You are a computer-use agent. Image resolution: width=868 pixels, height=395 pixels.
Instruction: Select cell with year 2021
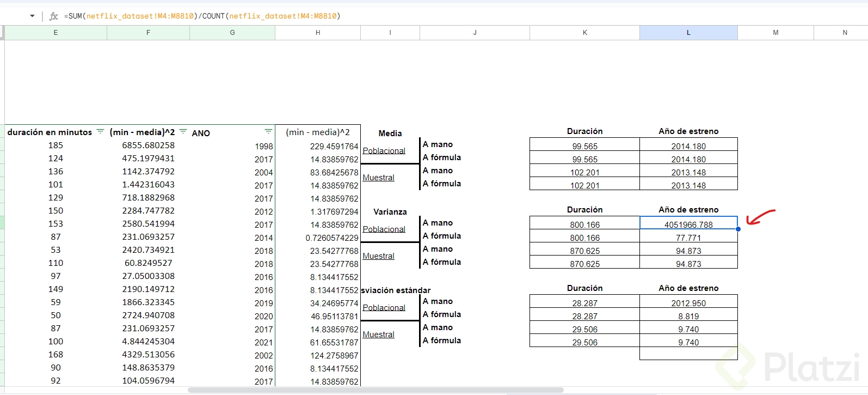pyautogui.click(x=232, y=342)
